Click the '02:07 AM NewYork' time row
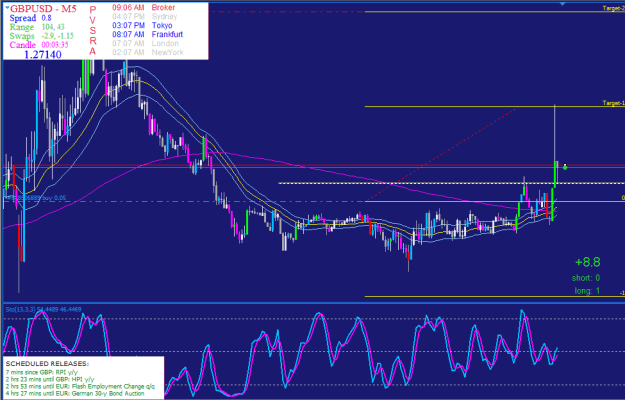 click(x=148, y=52)
